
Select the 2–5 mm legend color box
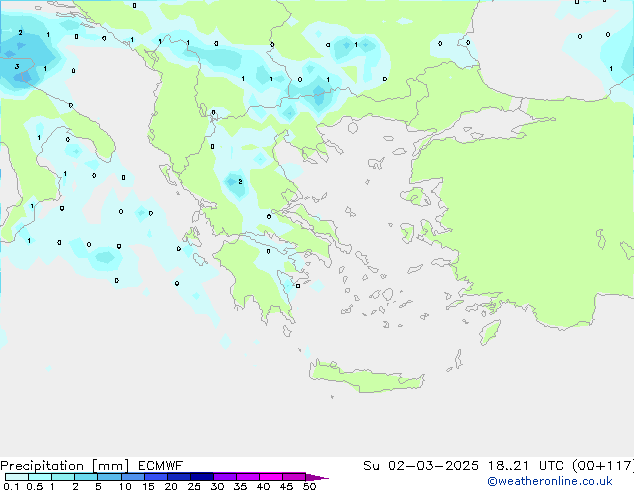pyautogui.click(x=86, y=477)
